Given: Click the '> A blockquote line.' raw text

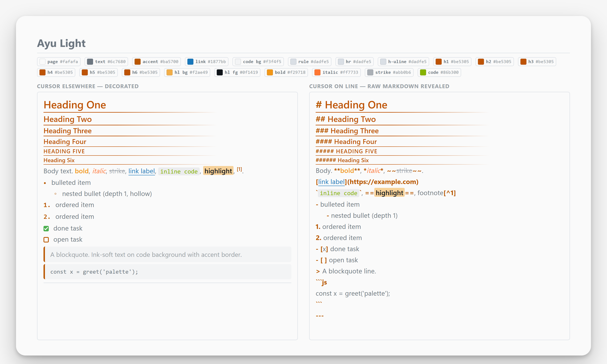Looking at the screenshot, I should pos(346,271).
